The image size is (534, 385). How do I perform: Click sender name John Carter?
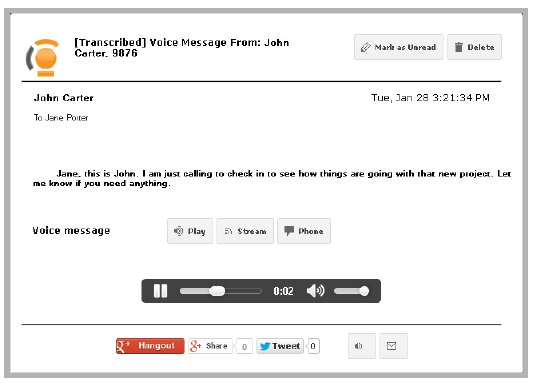tap(63, 98)
